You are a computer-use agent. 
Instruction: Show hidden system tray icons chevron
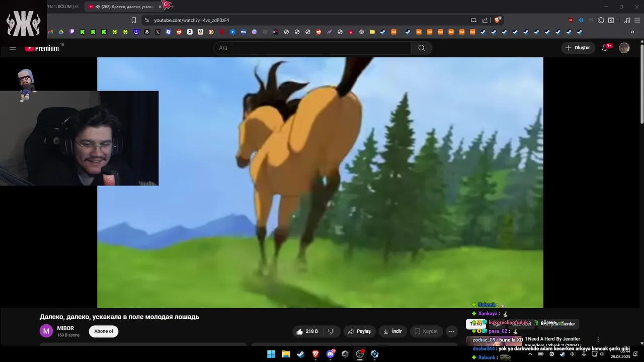[530, 354]
